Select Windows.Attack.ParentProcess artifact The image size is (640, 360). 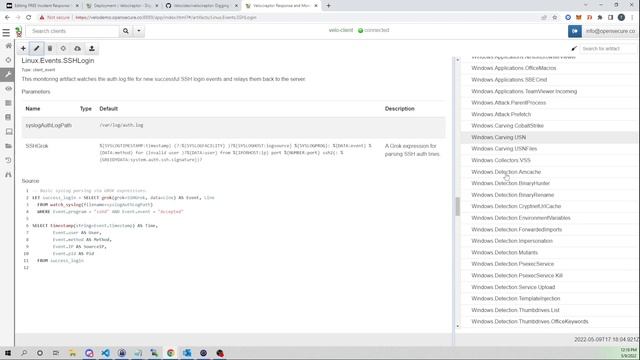(509, 103)
